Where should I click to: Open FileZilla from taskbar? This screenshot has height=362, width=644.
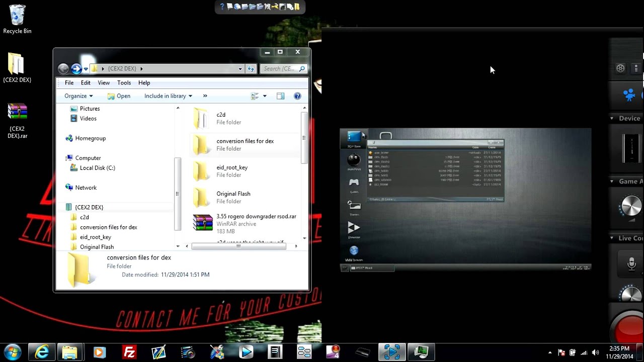pos(129,352)
